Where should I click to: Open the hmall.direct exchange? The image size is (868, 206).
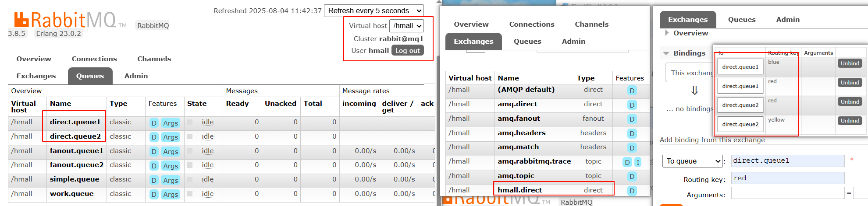519,190
